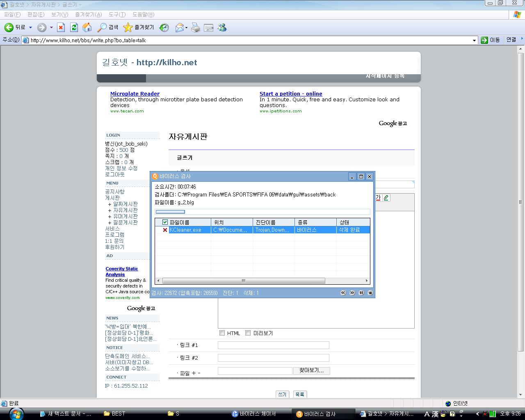Expand the Back button history dropdown
Viewport: 525px width, 420px height.
point(30,27)
